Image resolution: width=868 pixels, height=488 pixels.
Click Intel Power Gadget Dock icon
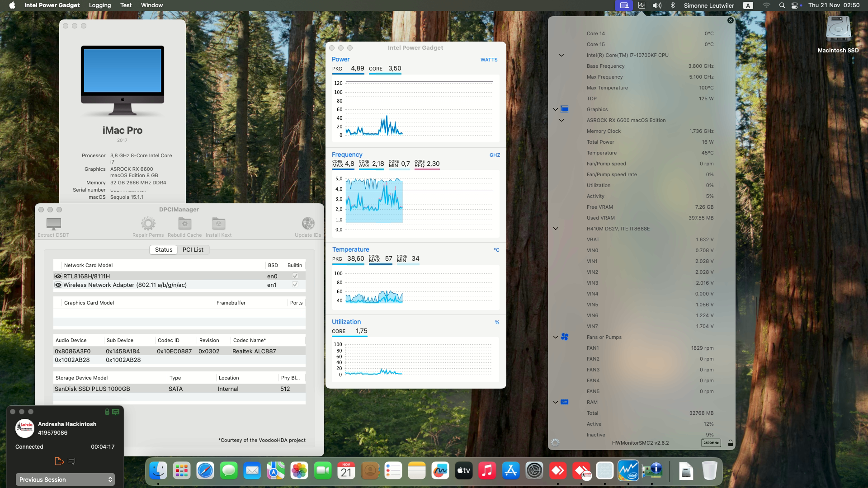pyautogui.click(x=628, y=471)
